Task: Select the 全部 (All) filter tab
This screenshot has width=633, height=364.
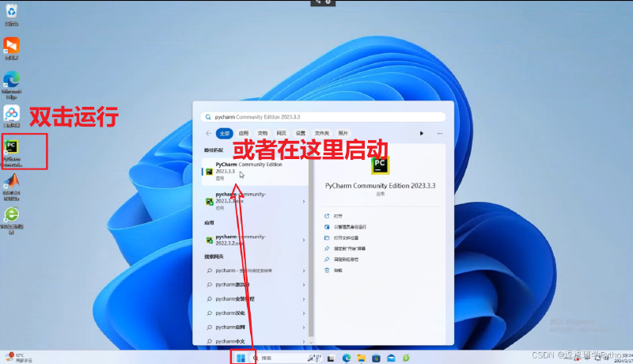Action: (225, 133)
